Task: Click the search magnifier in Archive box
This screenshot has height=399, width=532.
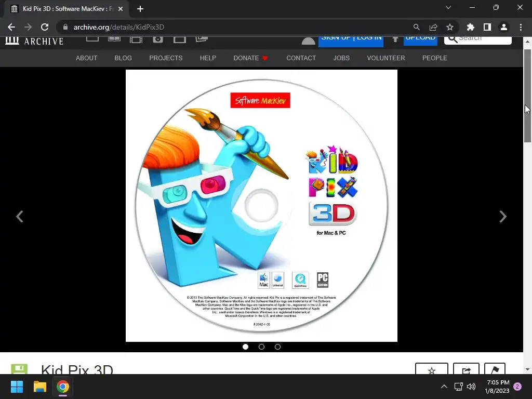Action: tap(452, 39)
